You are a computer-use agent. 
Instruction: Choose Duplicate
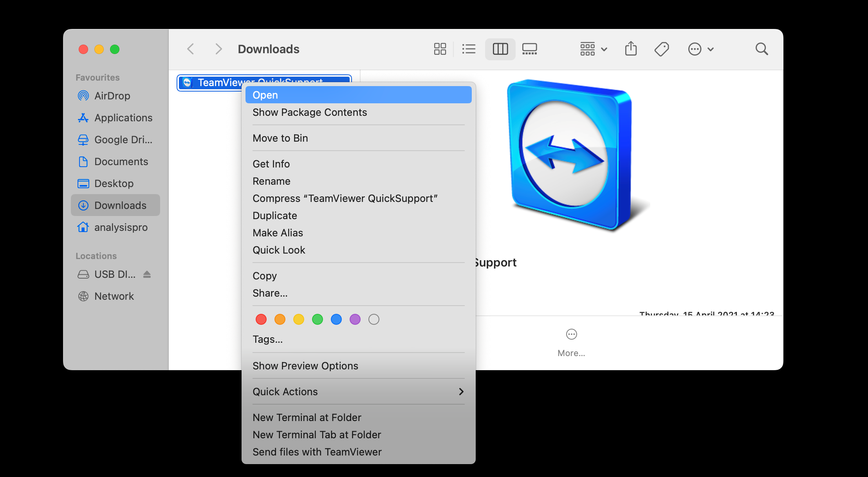coord(358,216)
